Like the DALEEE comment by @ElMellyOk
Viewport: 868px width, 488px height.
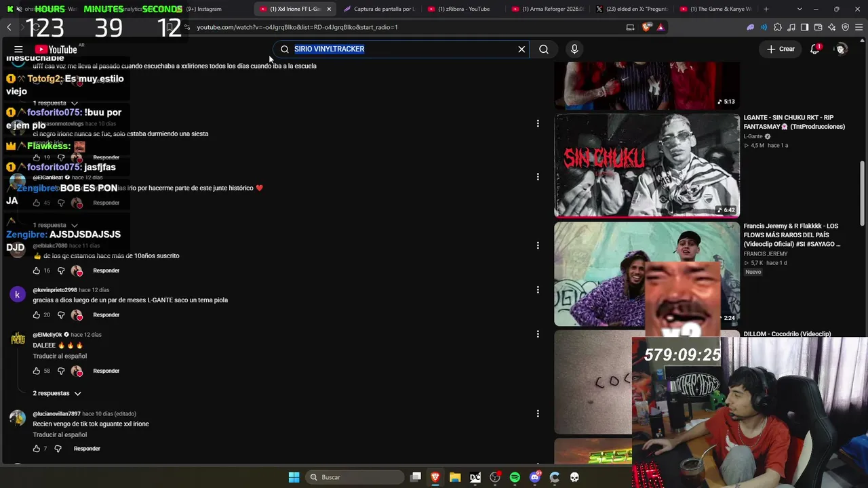[37, 371]
